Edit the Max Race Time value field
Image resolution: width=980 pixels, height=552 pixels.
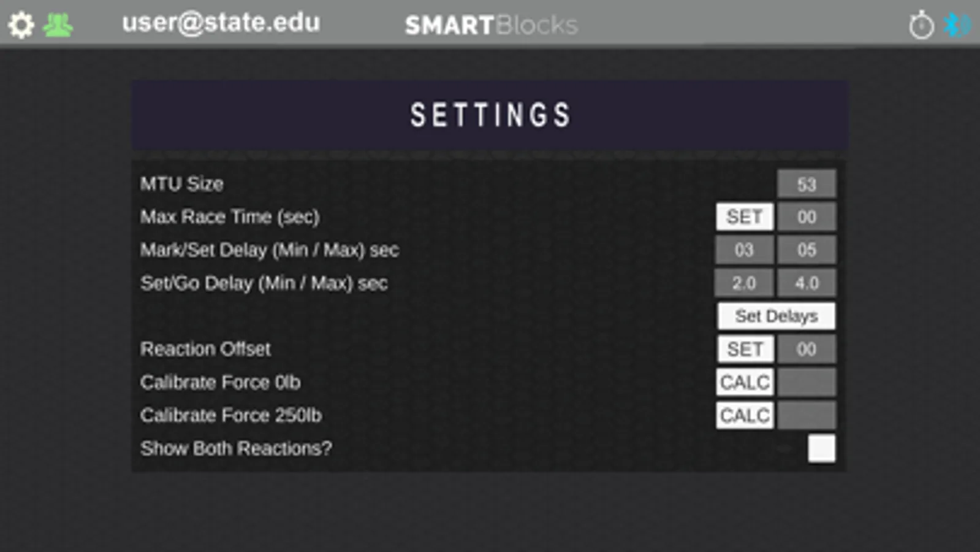point(806,217)
